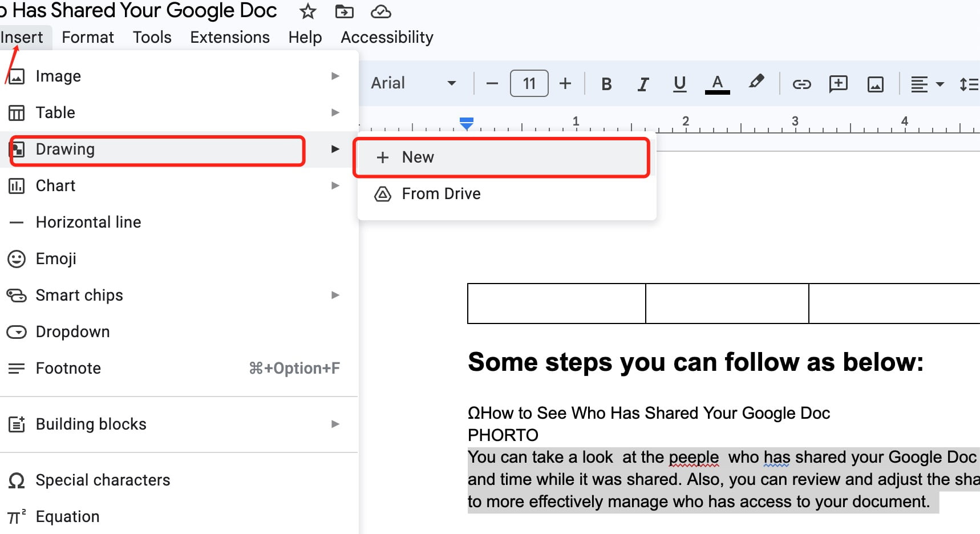This screenshot has height=534, width=980.
Task: Expand the Image submenu arrow
Action: tap(335, 76)
